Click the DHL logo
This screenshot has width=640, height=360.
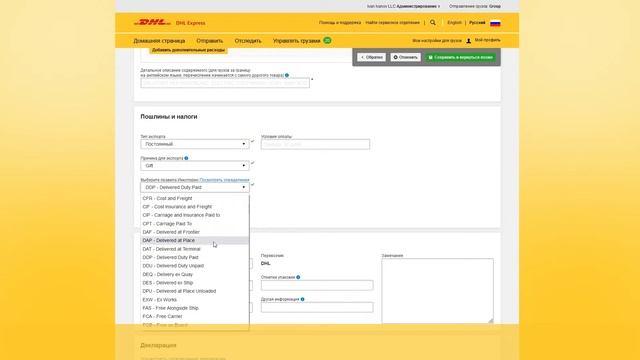[152, 22]
